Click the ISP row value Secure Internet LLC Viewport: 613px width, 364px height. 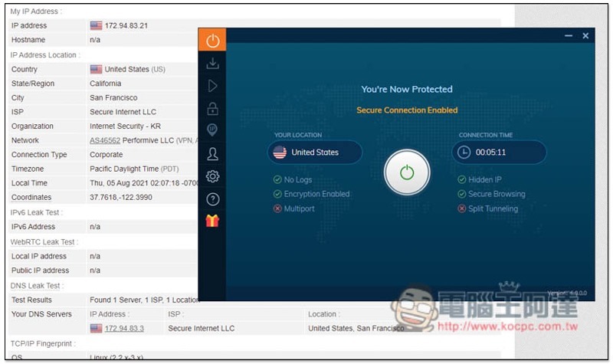point(123,112)
